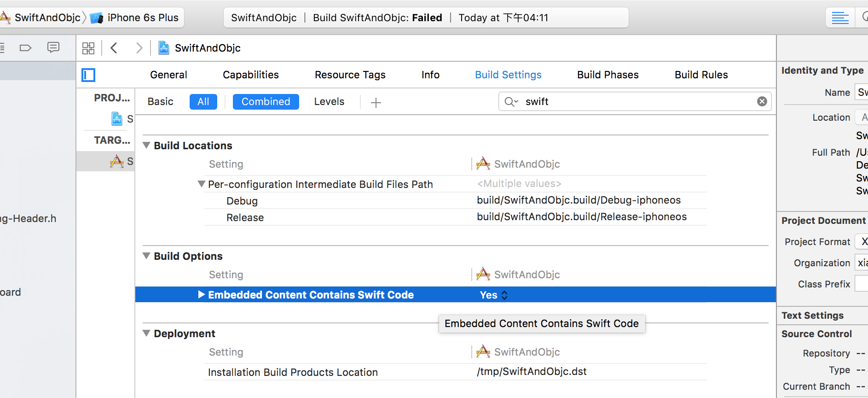Click SwiftAndObjc icon in Build Locations column header

[483, 164]
